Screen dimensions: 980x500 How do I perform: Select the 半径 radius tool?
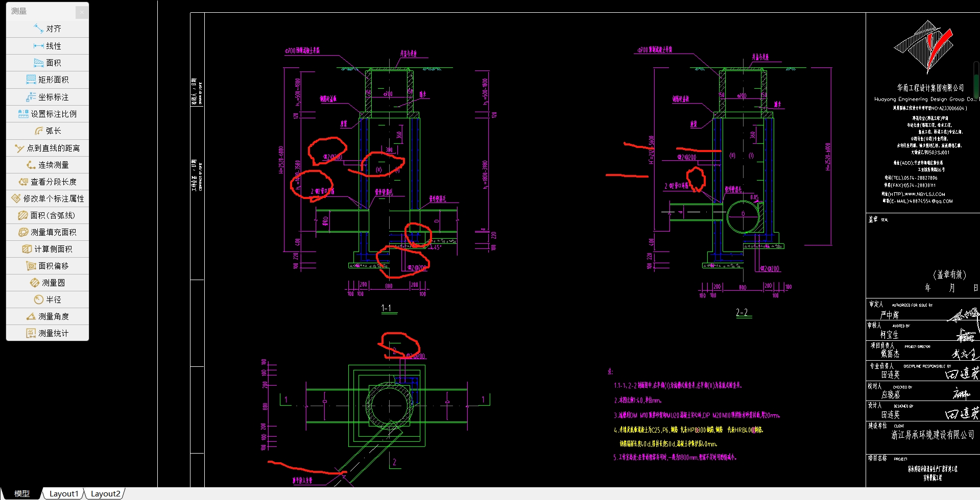pyautogui.click(x=47, y=299)
